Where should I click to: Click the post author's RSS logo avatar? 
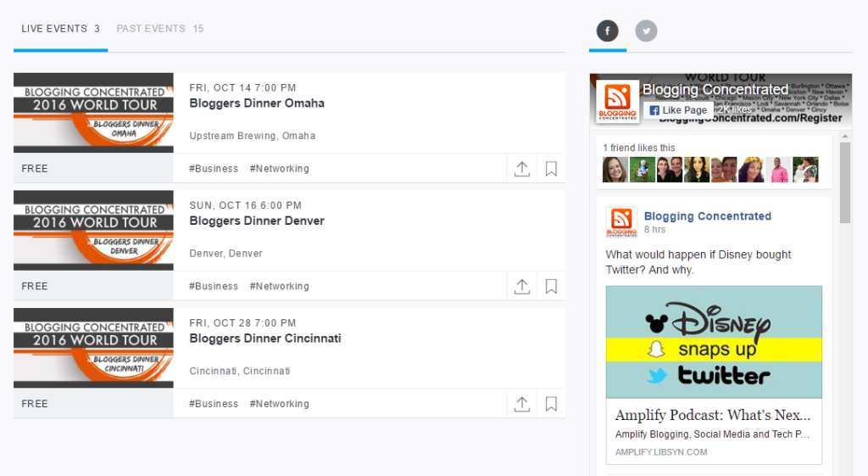[621, 221]
